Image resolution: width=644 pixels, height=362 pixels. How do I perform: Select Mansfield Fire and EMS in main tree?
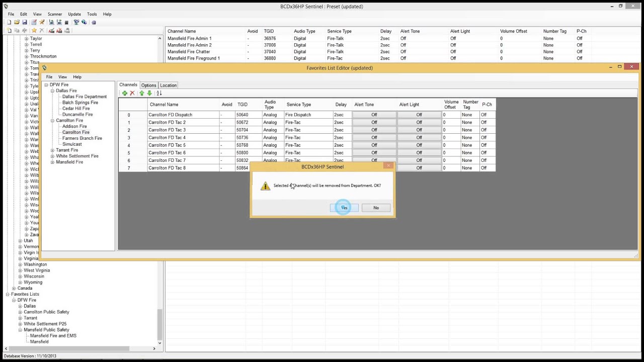click(53, 336)
